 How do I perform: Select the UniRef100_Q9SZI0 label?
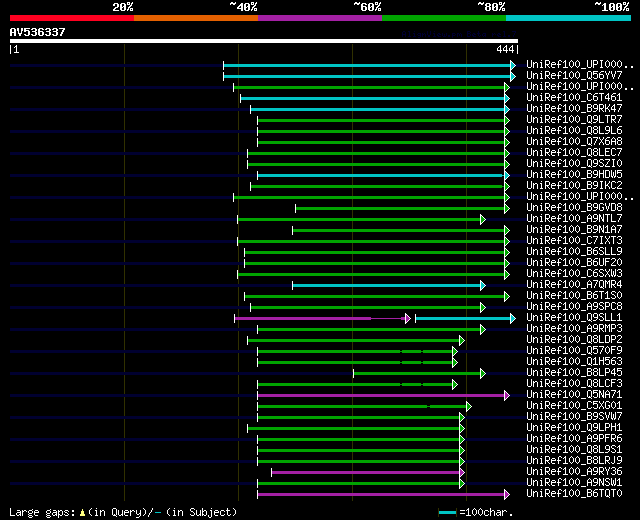pyautogui.click(x=574, y=164)
